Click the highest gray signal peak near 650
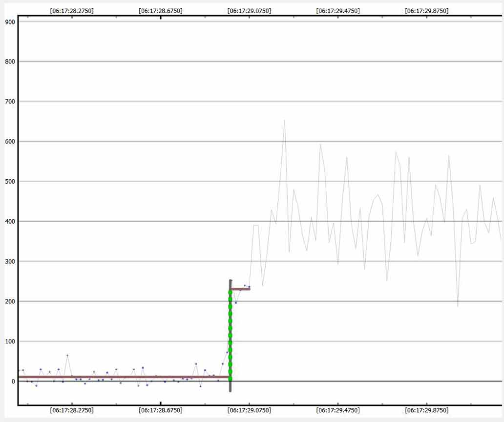Screen dimensions: 504x422 coord(285,120)
